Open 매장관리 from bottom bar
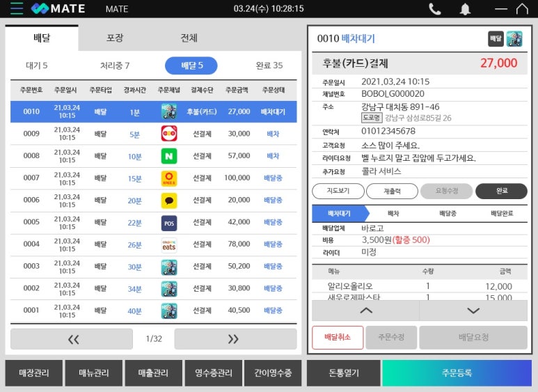Viewport: 538px width, 392px height. (34, 373)
